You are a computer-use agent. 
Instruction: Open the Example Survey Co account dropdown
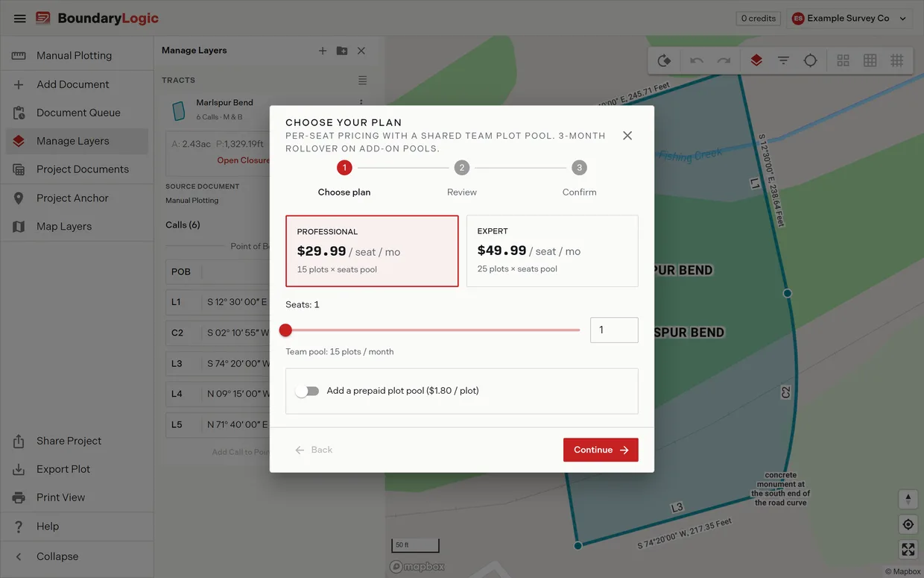click(x=849, y=18)
